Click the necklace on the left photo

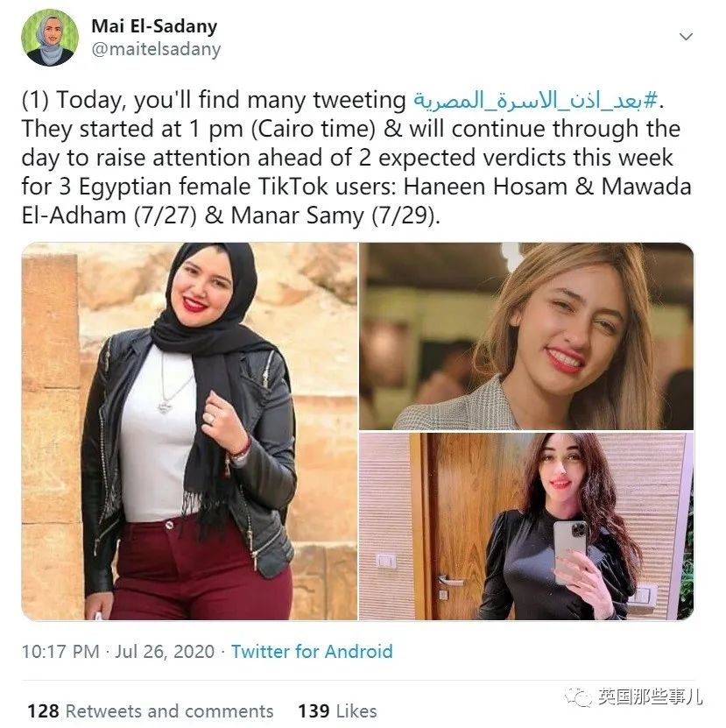click(x=173, y=385)
